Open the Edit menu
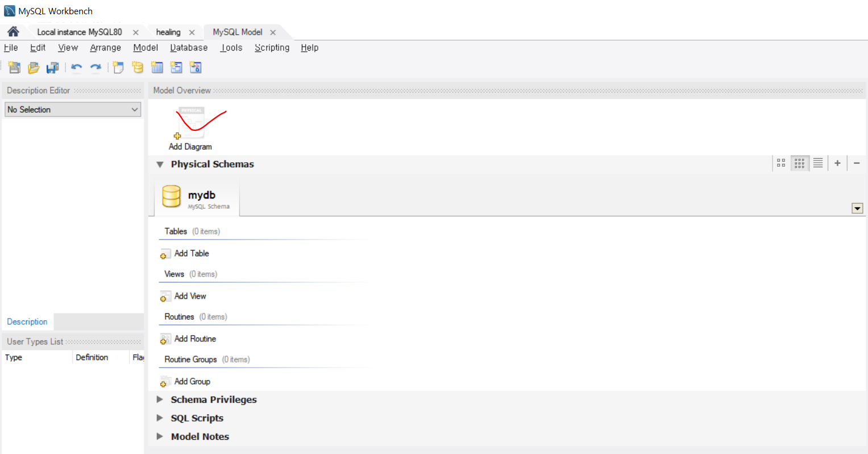The image size is (868, 454). [38, 48]
